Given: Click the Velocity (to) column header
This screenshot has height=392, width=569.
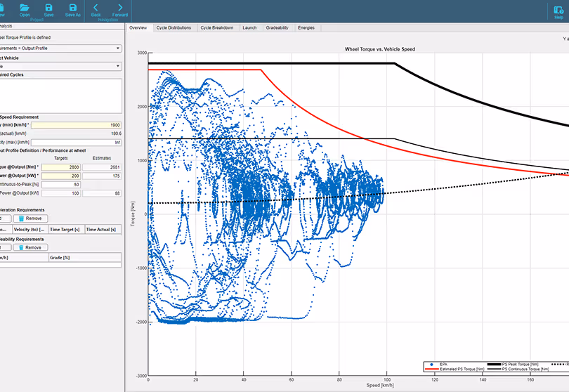Looking at the screenshot, I should 30,230.
